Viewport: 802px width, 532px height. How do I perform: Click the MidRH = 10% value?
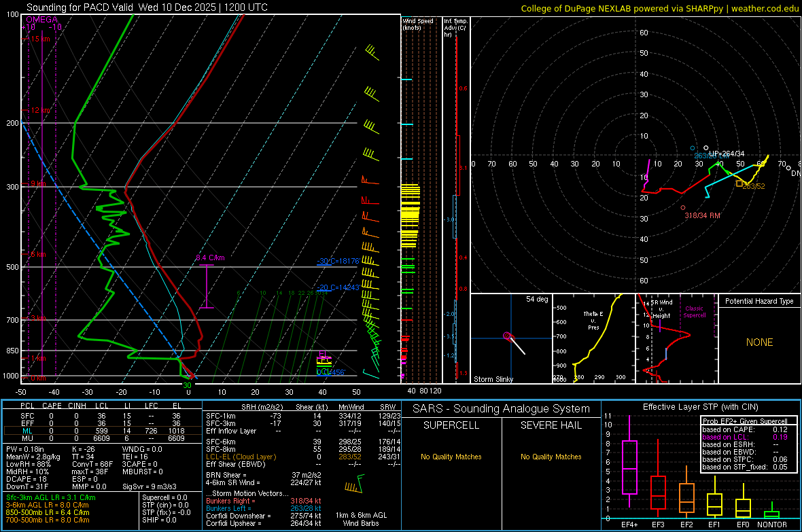(x=28, y=472)
